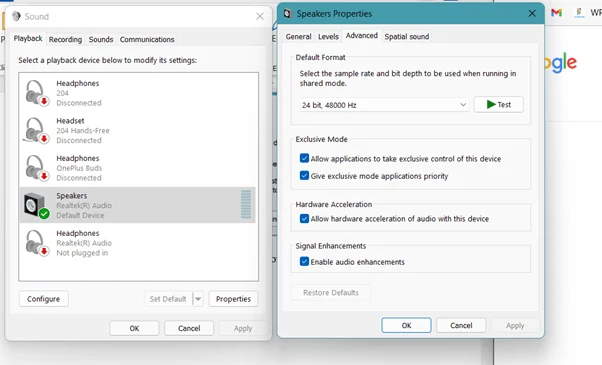Select the OnePlus Buds headphones icon
The width and height of the screenshot is (602, 365).
[37, 168]
